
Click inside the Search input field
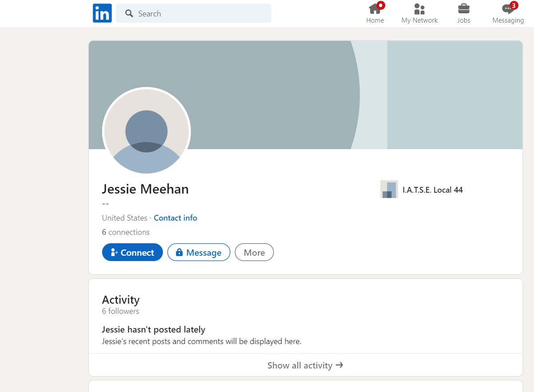(x=200, y=14)
